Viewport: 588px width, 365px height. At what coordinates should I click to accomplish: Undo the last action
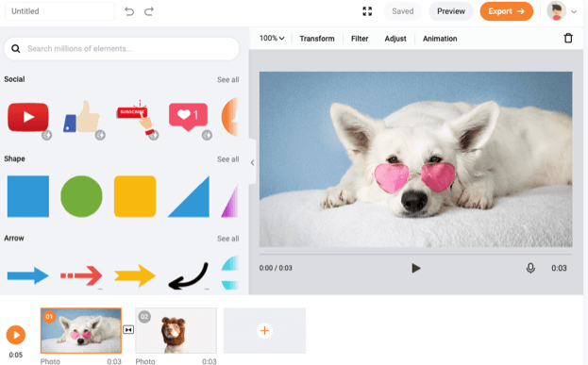[129, 11]
